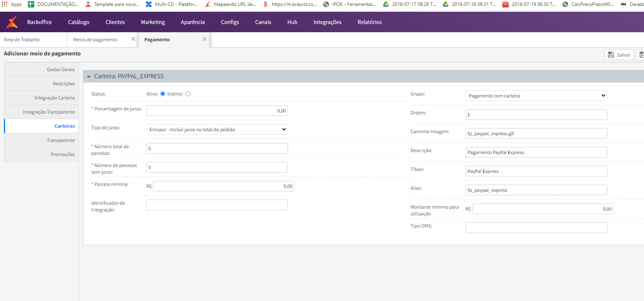Select the Carteiras sidebar item
Viewport: 644px width, 301px height.
tap(41, 126)
